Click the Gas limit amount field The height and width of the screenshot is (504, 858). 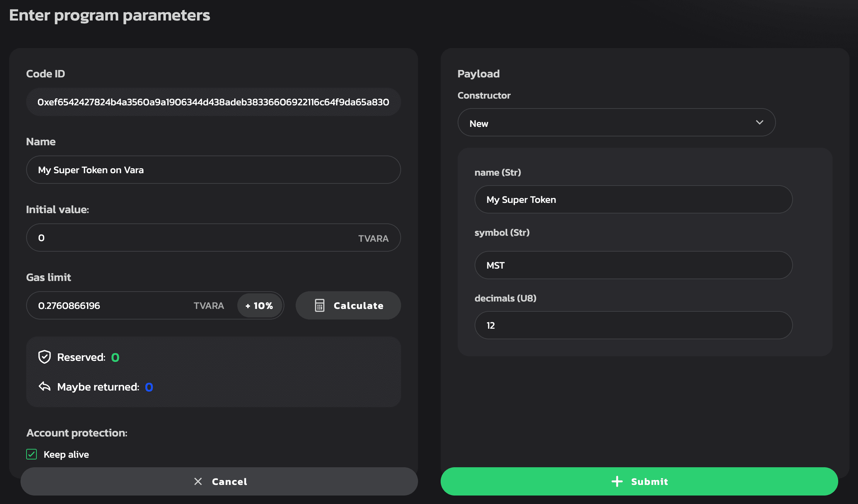[x=113, y=305]
